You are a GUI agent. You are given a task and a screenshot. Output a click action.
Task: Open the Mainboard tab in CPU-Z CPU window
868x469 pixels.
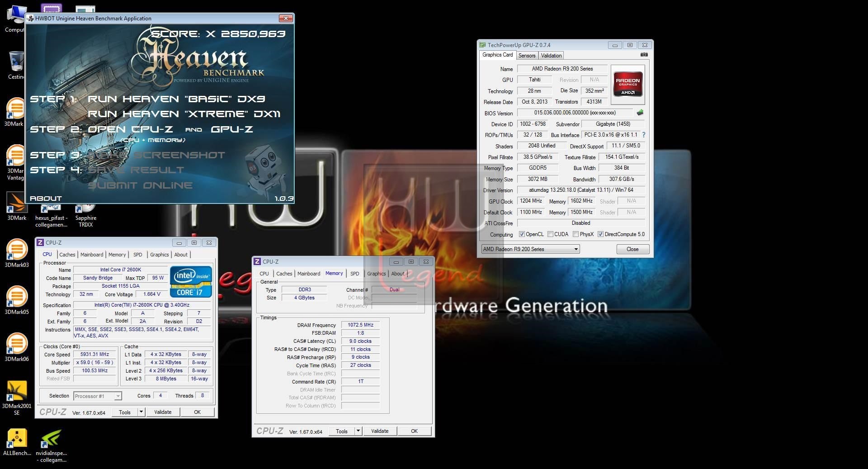[x=92, y=255]
